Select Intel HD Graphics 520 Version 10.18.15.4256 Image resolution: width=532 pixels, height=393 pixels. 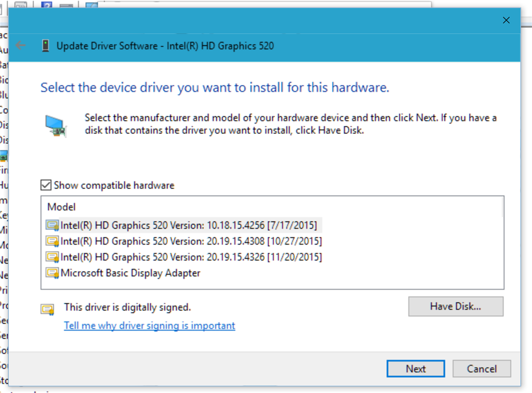(x=189, y=225)
